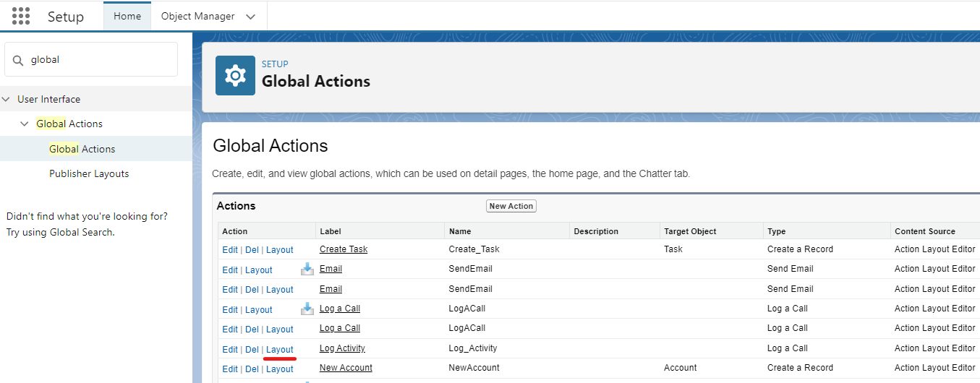Screen dimensions: 980x383
Task: Open Layout for Create Task
Action: (280, 250)
